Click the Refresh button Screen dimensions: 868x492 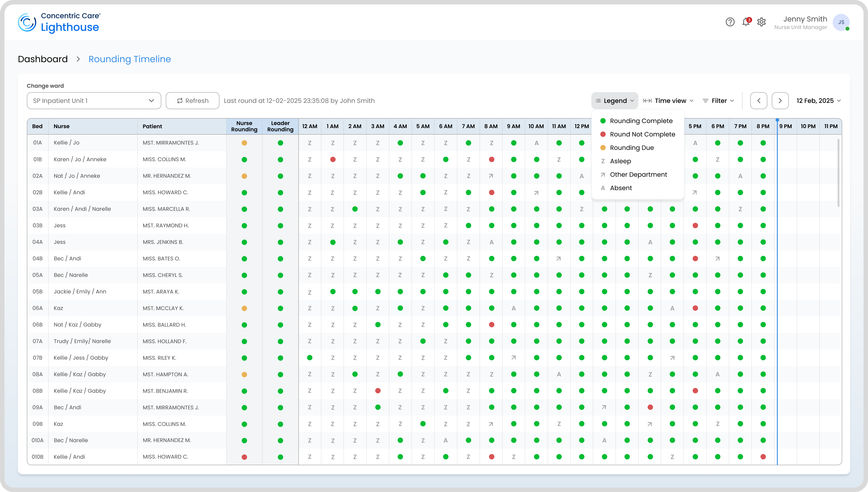click(x=192, y=101)
